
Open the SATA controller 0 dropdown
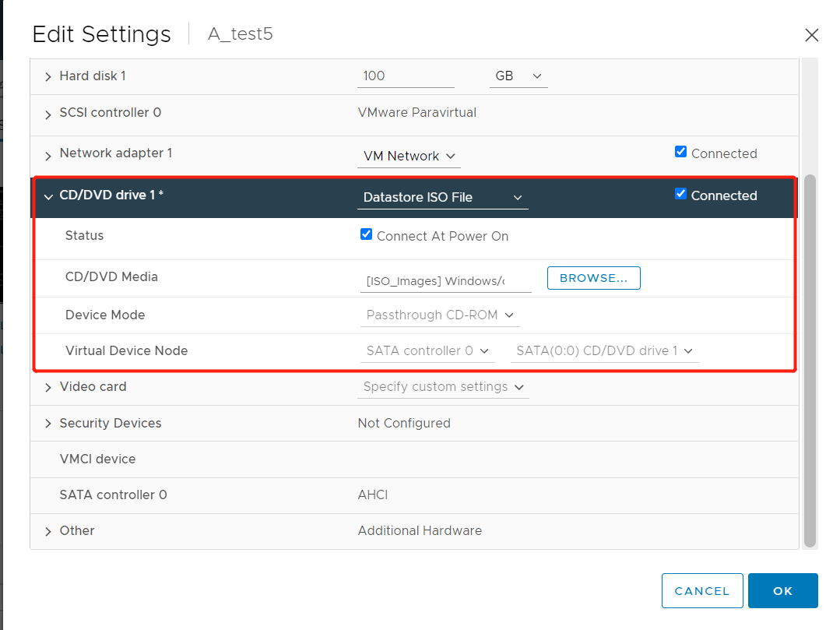click(427, 350)
